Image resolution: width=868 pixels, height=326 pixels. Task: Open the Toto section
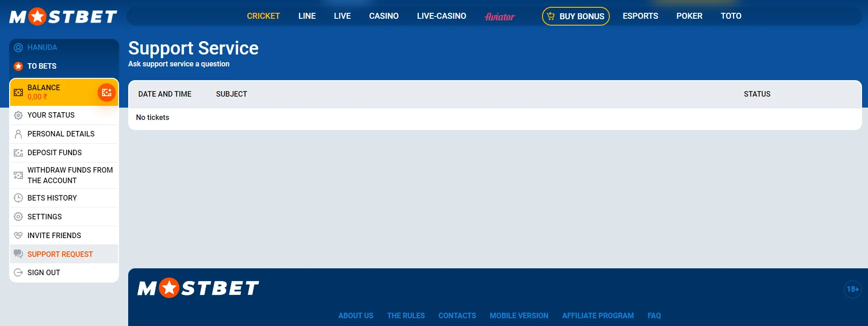coord(731,16)
